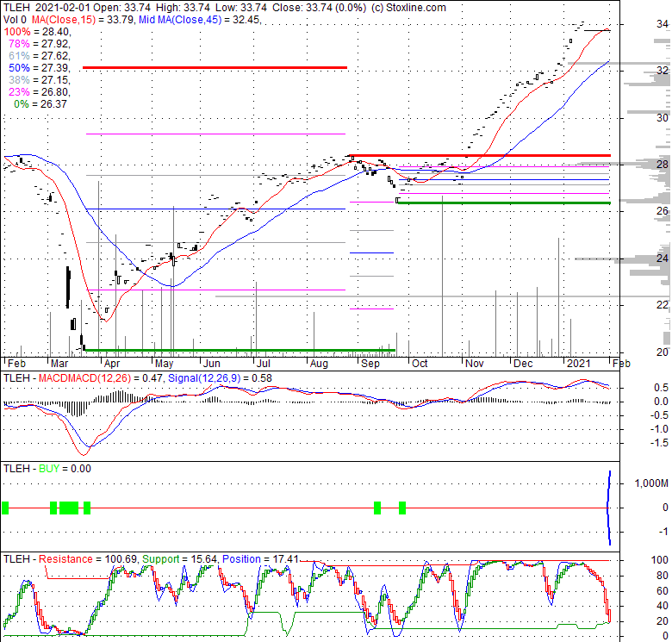Click the 23% = 26.80 Fibonacci level
The height and width of the screenshot is (642, 672).
39,91
